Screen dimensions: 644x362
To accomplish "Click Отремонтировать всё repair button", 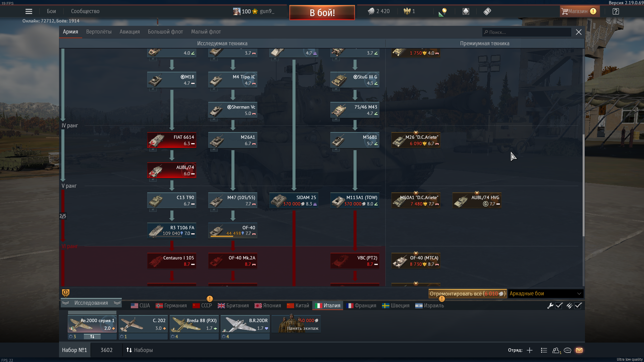I will click(x=468, y=294).
